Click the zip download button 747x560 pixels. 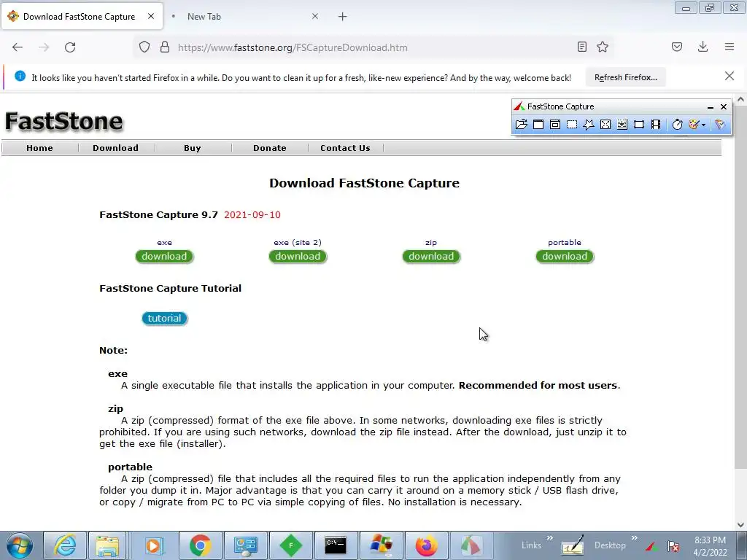tap(431, 256)
